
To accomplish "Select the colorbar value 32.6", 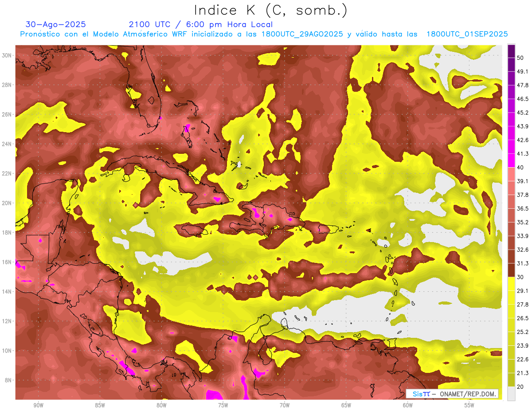I will pos(523,250).
